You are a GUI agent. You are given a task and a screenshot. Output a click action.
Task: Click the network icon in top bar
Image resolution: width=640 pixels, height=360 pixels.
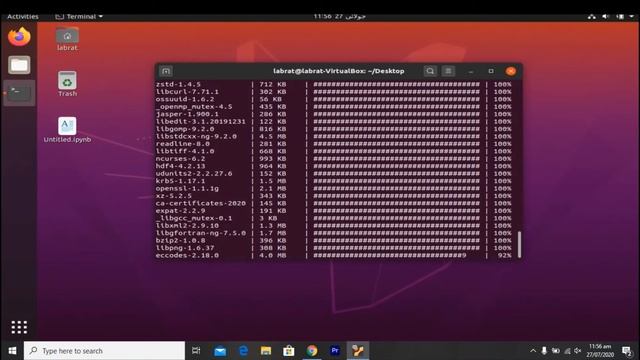click(592, 16)
